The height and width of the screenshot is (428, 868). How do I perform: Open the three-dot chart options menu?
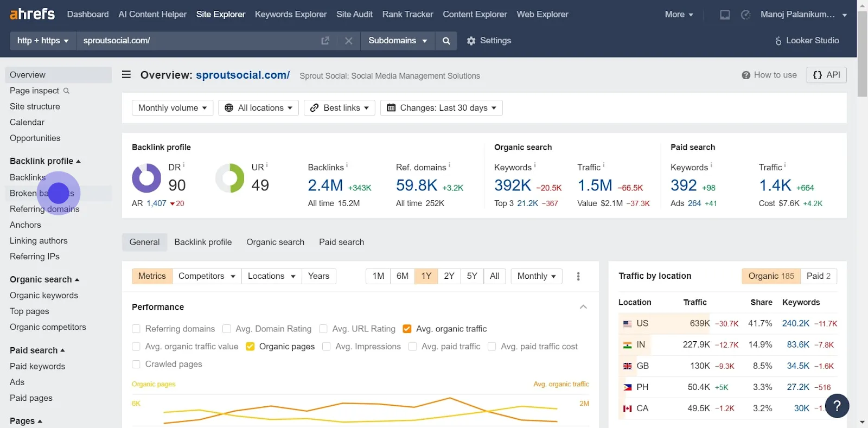pos(578,276)
